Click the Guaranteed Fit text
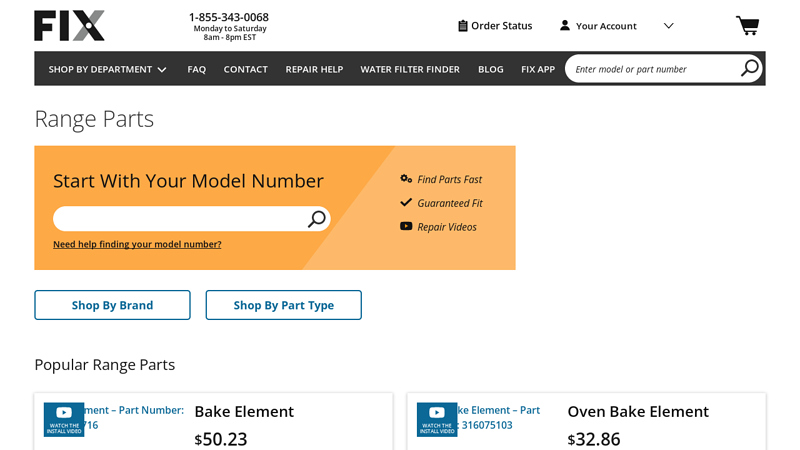Screen dimensions: 800x450 (x=450, y=203)
